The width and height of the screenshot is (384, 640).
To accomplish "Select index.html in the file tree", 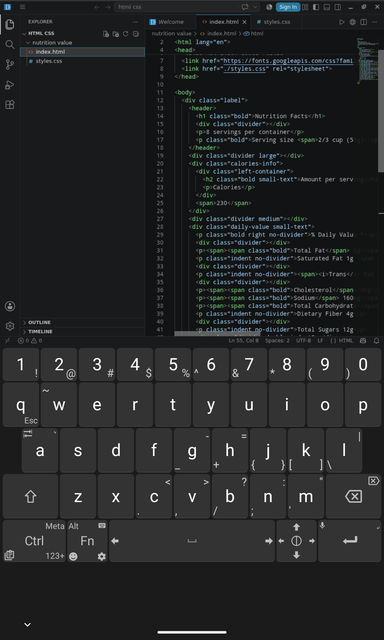I will coord(82,52).
